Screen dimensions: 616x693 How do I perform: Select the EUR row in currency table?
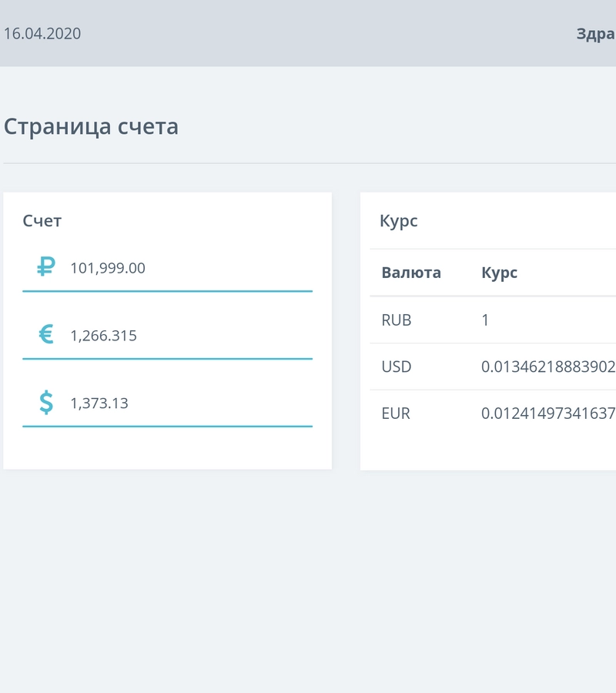pos(396,413)
